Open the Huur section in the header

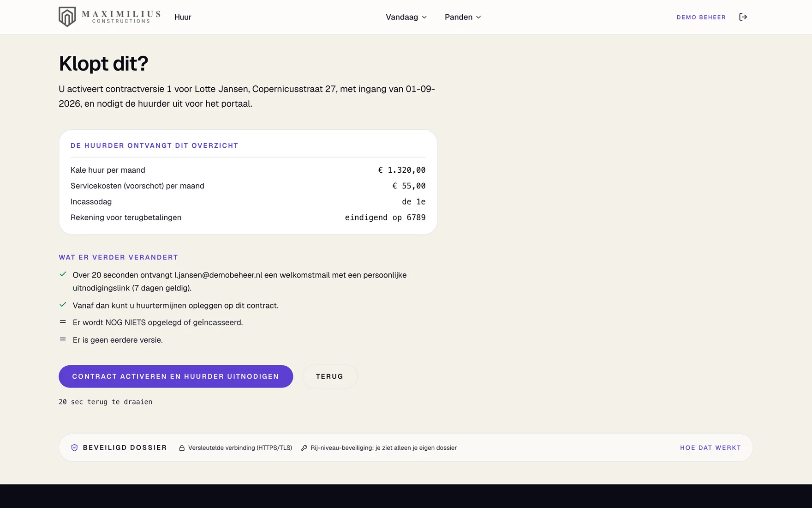pos(183,17)
